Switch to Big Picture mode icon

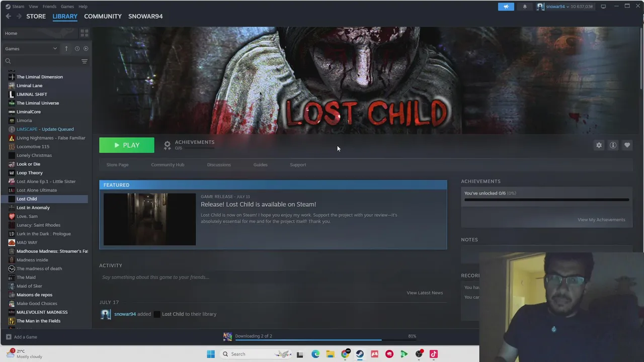[x=603, y=7]
